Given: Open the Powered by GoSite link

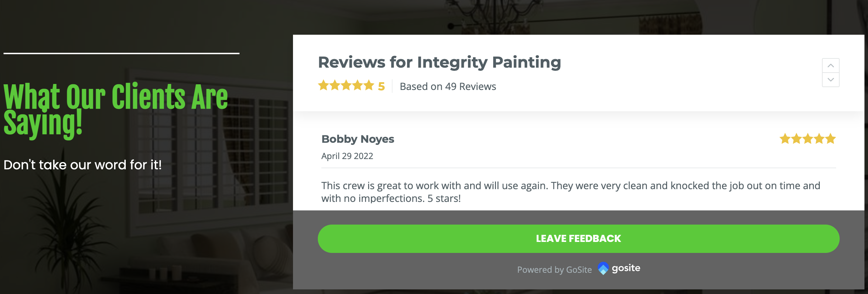Looking at the screenshot, I should pos(554,270).
